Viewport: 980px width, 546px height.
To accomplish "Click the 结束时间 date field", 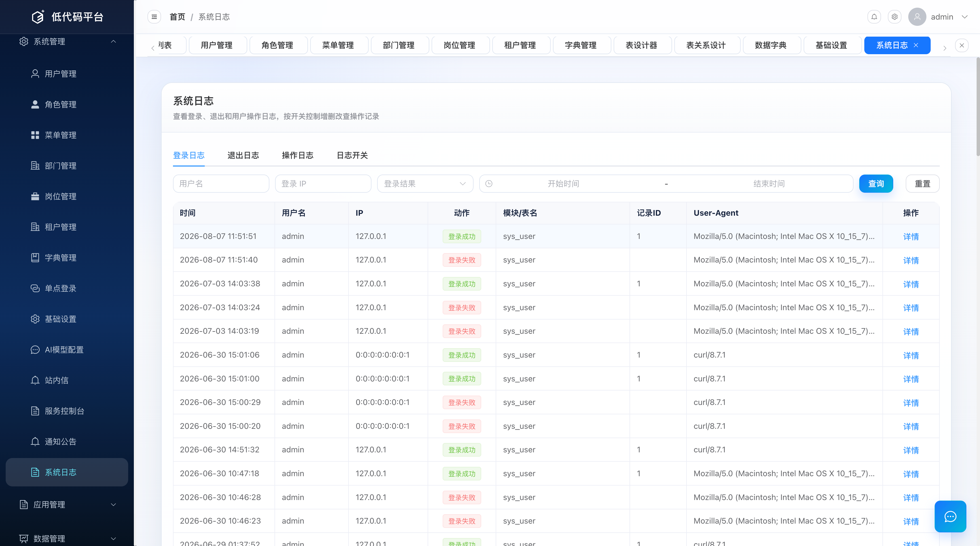I will [769, 184].
